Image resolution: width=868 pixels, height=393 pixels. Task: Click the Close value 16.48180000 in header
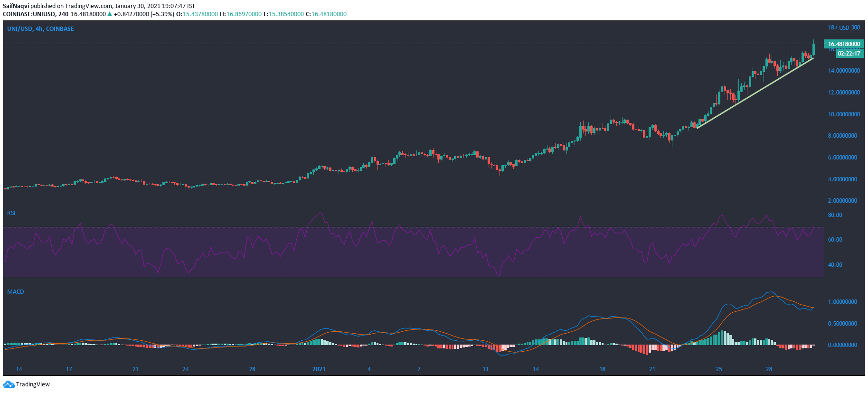click(x=329, y=14)
